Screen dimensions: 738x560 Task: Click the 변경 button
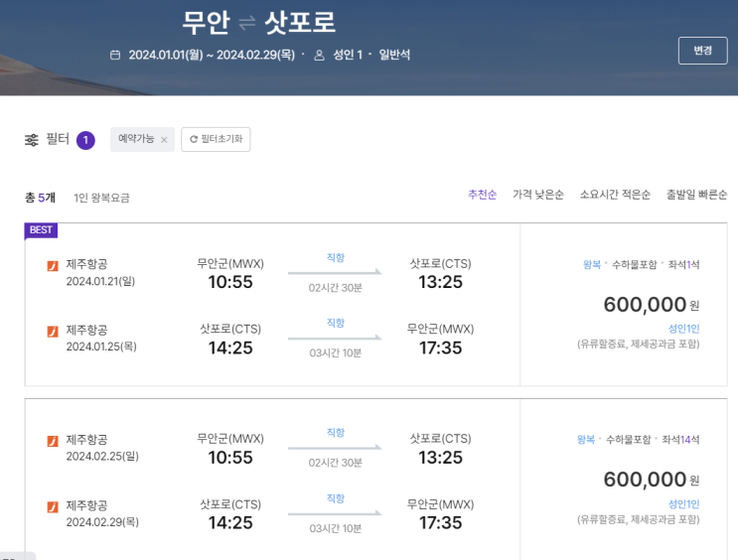pyautogui.click(x=702, y=51)
